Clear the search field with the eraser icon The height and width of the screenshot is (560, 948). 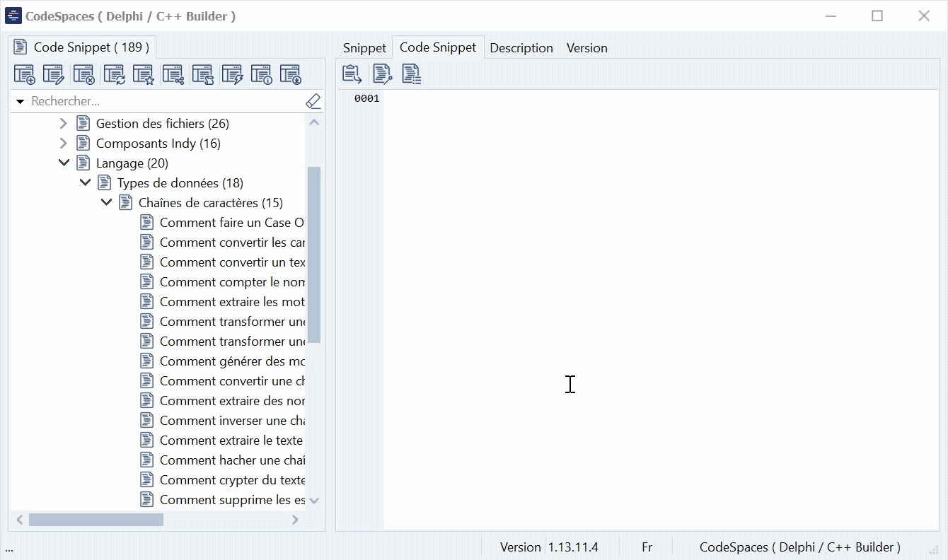(x=313, y=101)
